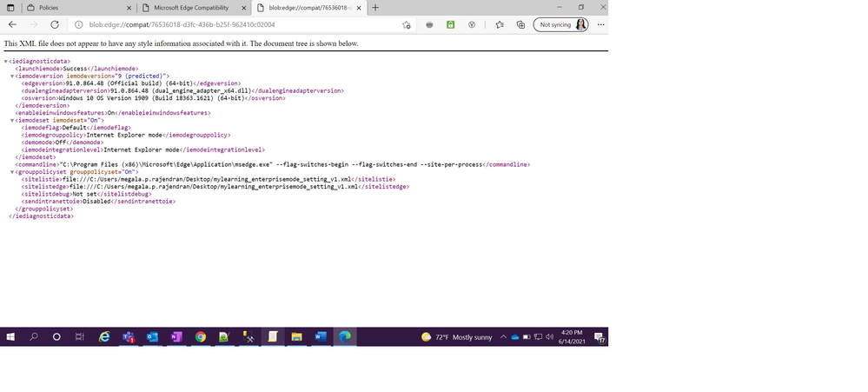Click the address bar URL

182,25
